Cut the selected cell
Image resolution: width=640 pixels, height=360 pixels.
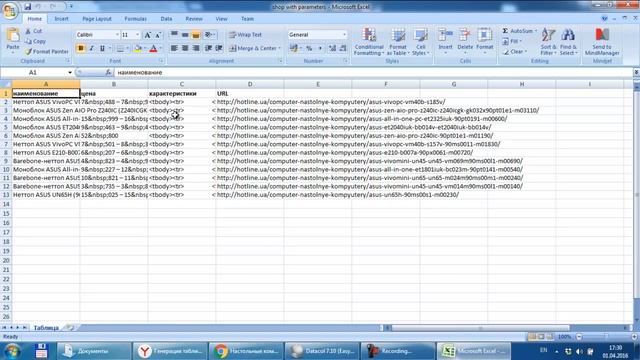(x=33, y=31)
